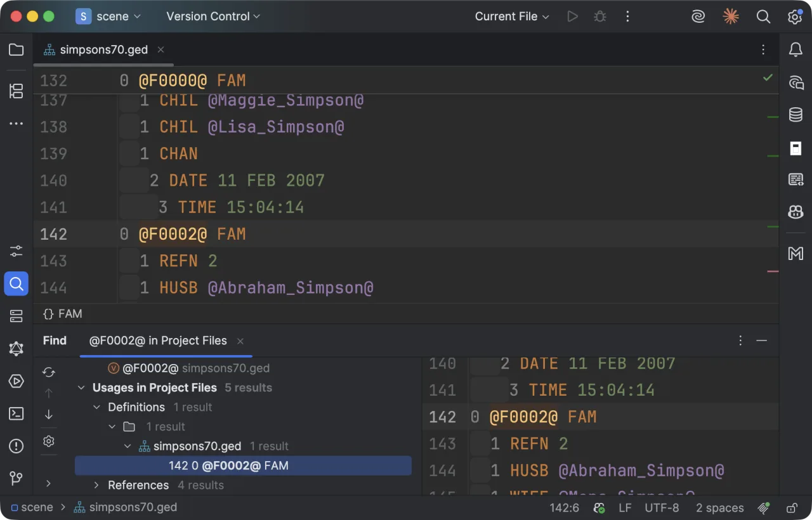Open the bookmark-style tool window in right sidebar

click(x=796, y=148)
